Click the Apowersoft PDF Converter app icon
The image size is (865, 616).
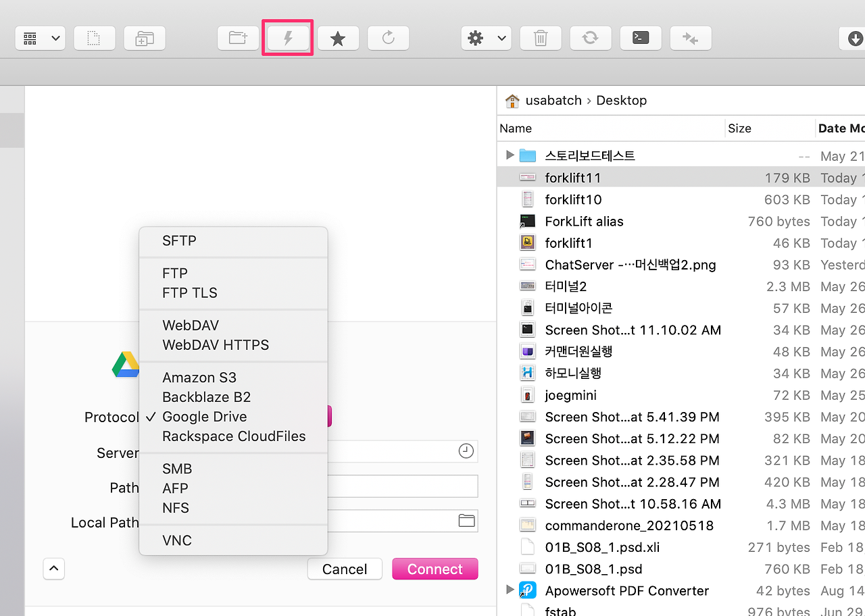click(x=528, y=590)
